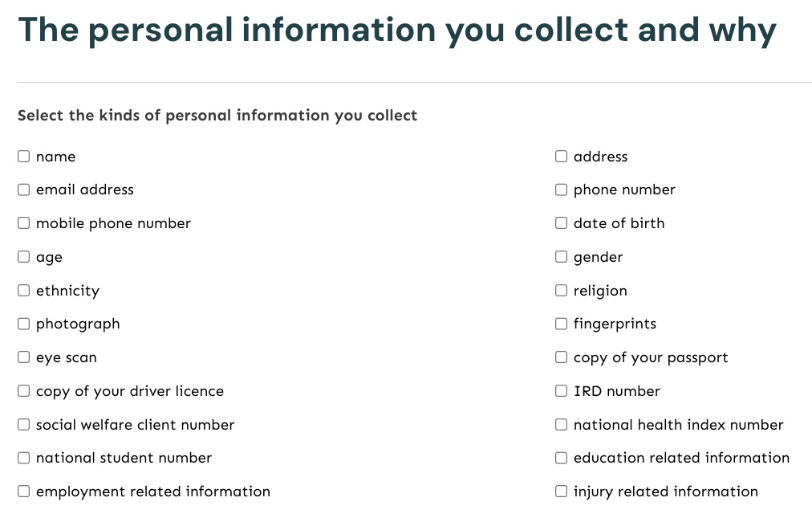
Task: Tick the address checkbox
Action: 562,157
